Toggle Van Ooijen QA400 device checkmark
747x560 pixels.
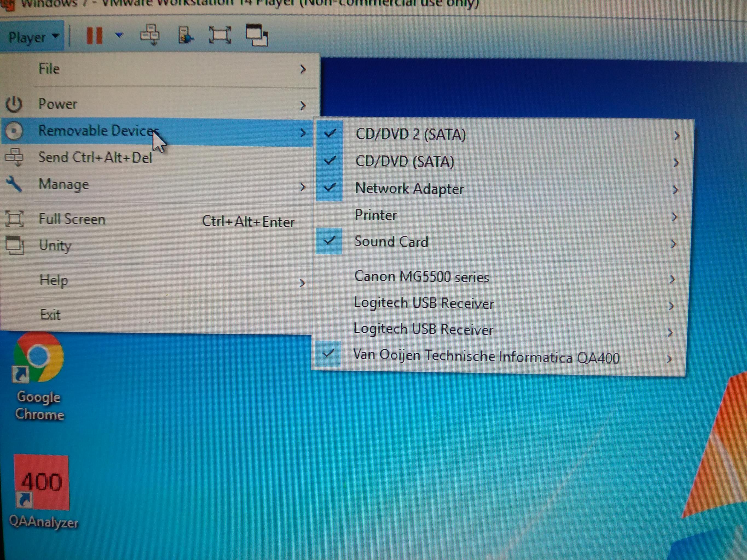328,354
